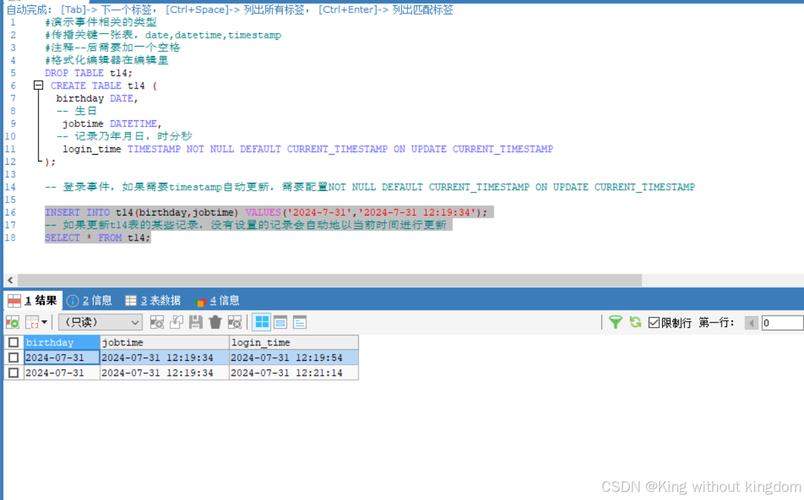The width and height of the screenshot is (804, 500).
Task: Select jobtime cell in first result row
Action: 165,357
